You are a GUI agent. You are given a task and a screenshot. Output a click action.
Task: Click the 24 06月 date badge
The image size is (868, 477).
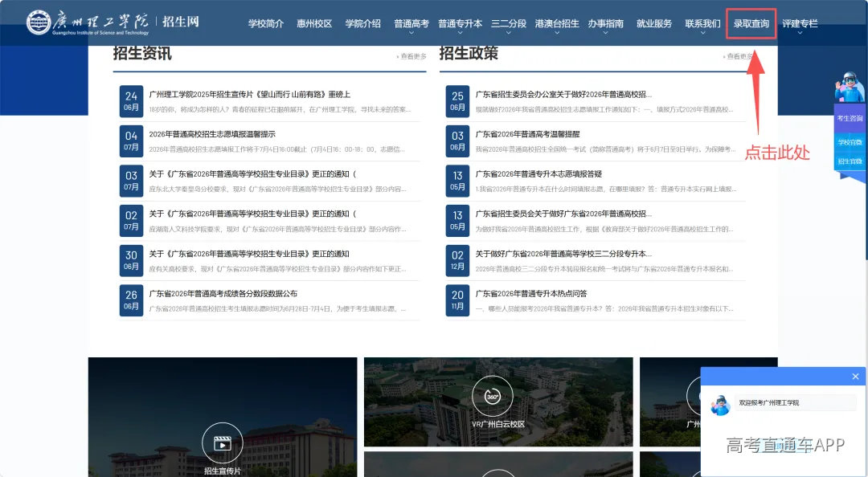pos(131,101)
